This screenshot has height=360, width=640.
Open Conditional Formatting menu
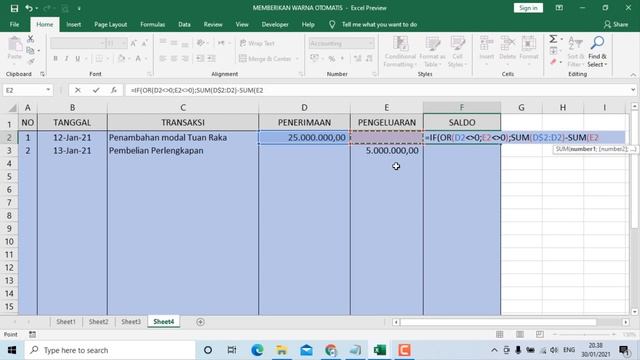[400, 52]
